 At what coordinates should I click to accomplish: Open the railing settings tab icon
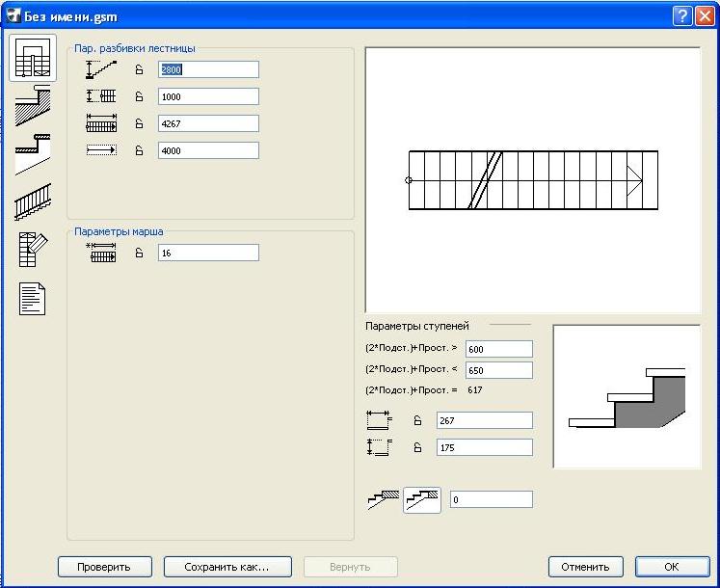coord(33,202)
